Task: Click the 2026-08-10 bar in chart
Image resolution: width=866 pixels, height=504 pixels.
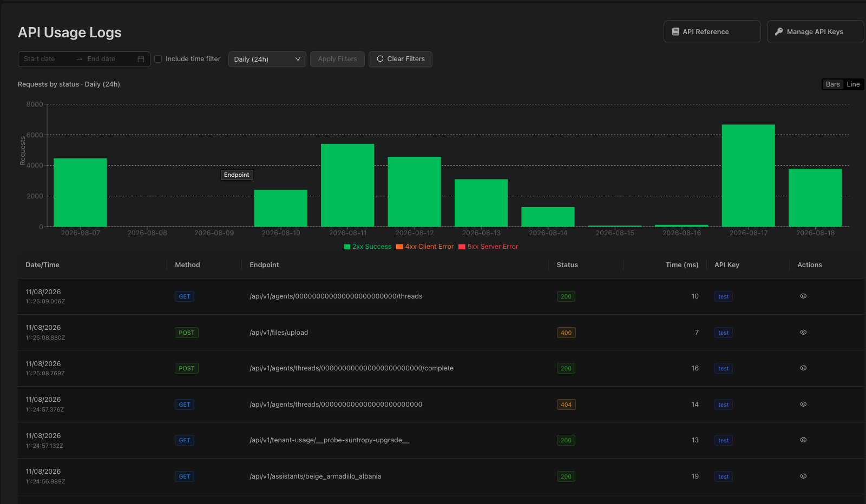Action: tap(280, 208)
